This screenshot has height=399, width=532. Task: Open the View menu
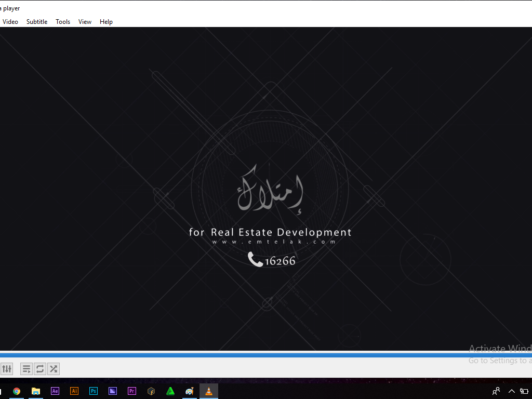[85, 22]
